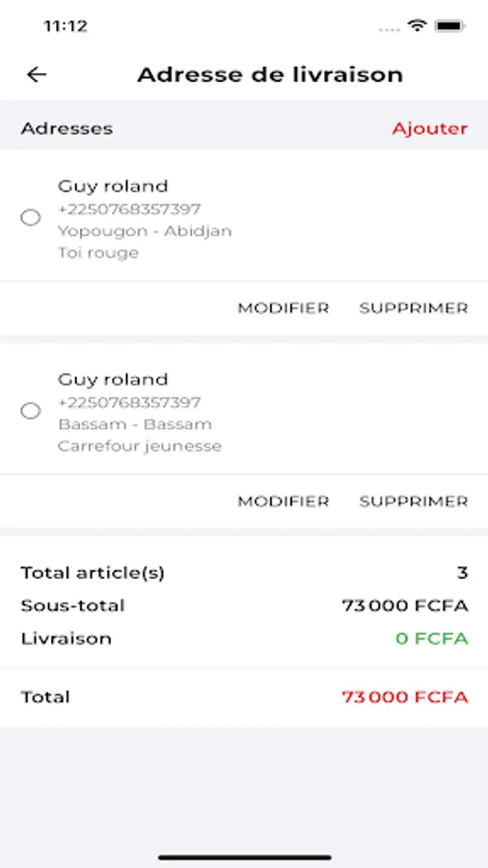Select the Yopougon - Abidjan address radio button
488x868 pixels.
[31, 218]
